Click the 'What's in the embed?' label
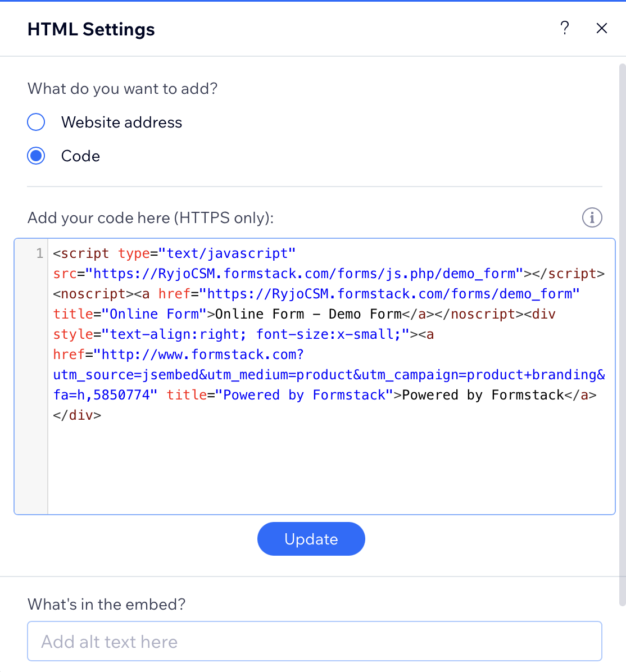Screen dimensions: 626x672 [x=106, y=605]
